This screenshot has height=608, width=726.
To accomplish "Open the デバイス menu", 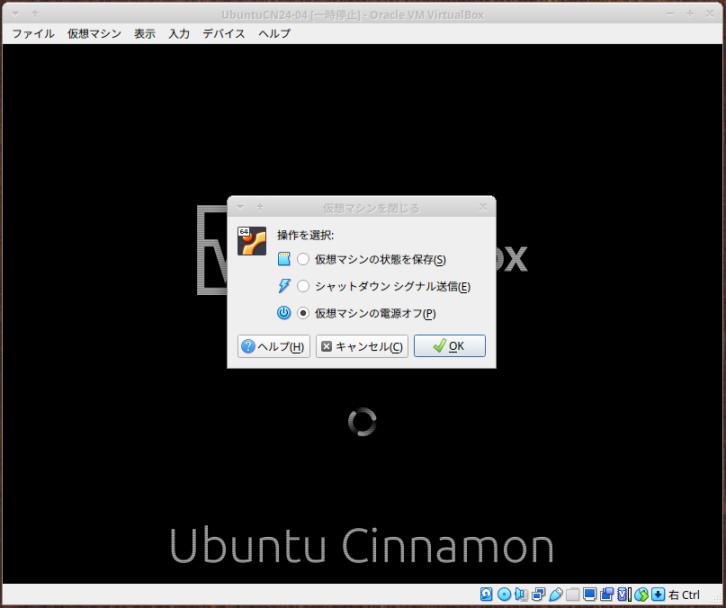I will click(x=224, y=33).
